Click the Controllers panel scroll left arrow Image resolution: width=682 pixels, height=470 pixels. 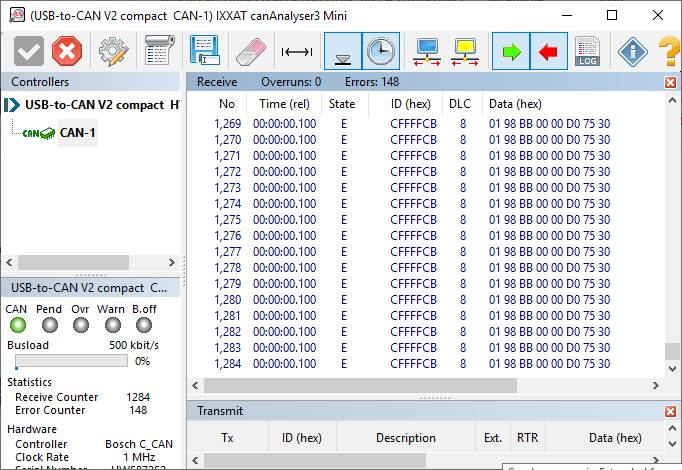click(x=10, y=263)
